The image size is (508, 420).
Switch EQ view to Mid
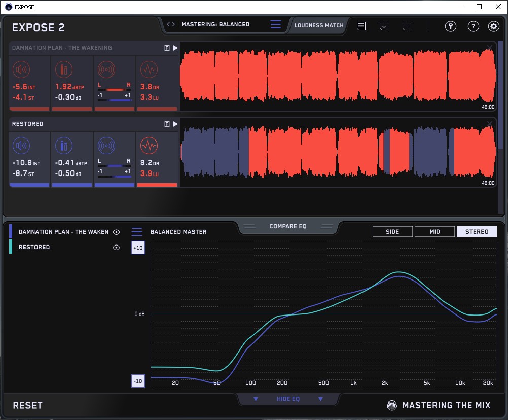point(434,232)
